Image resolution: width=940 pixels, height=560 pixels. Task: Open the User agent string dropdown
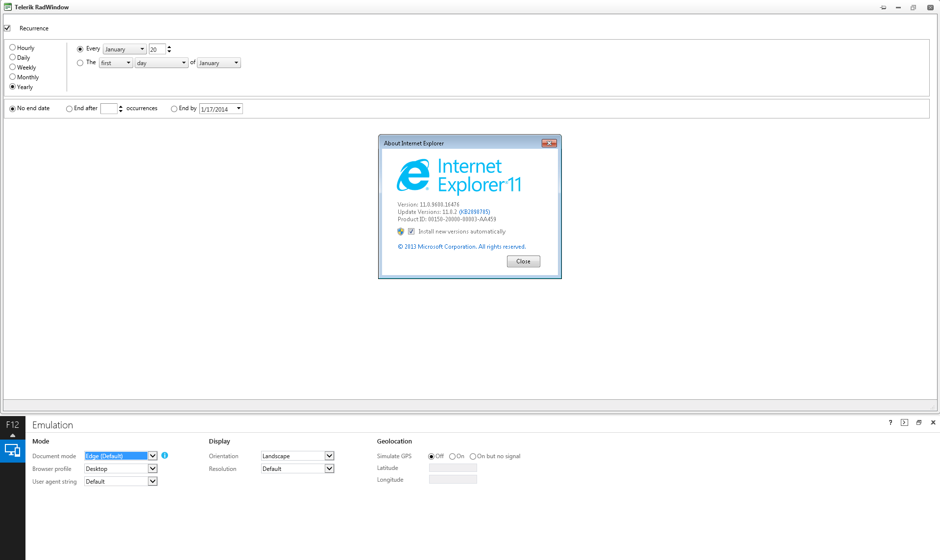click(x=153, y=481)
